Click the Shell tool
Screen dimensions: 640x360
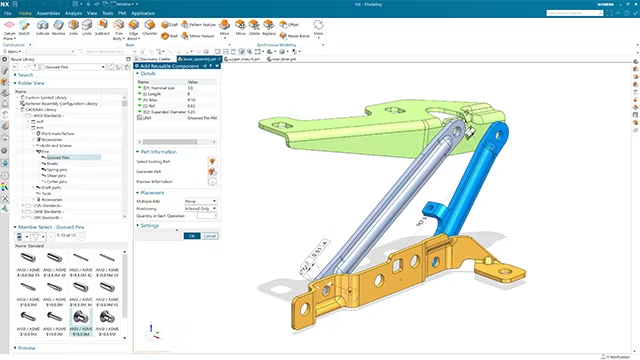click(x=169, y=36)
